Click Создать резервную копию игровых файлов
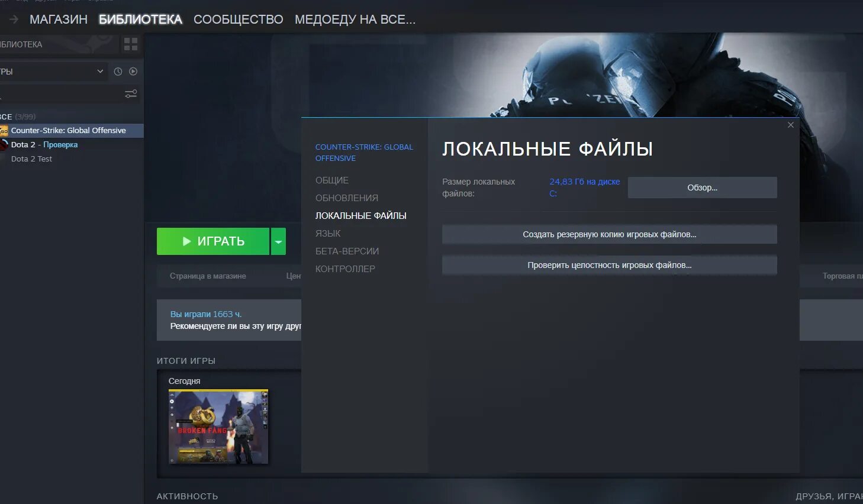 point(610,234)
